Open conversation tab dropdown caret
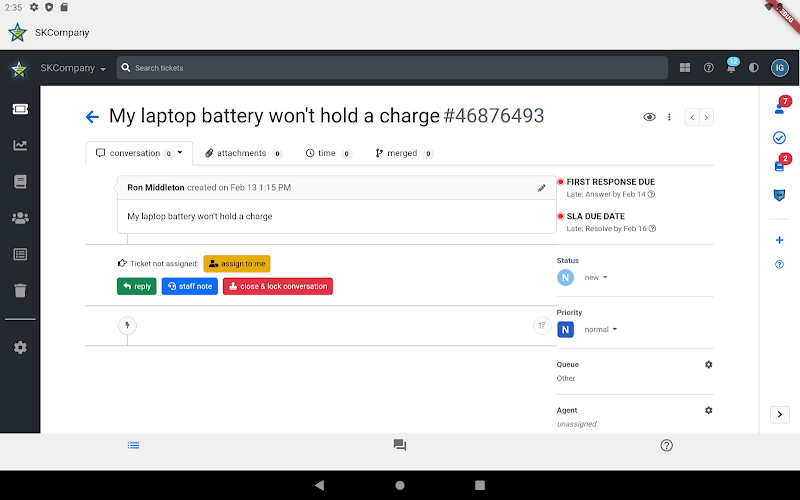Screen dimensions: 800x500 tap(180, 153)
